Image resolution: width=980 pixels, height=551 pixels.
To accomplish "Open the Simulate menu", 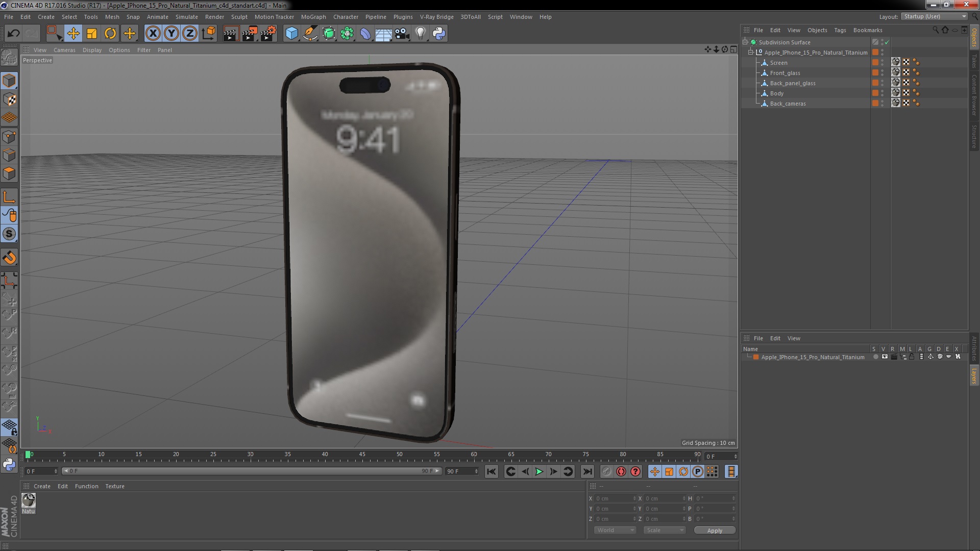I will (x=186, y=17).
